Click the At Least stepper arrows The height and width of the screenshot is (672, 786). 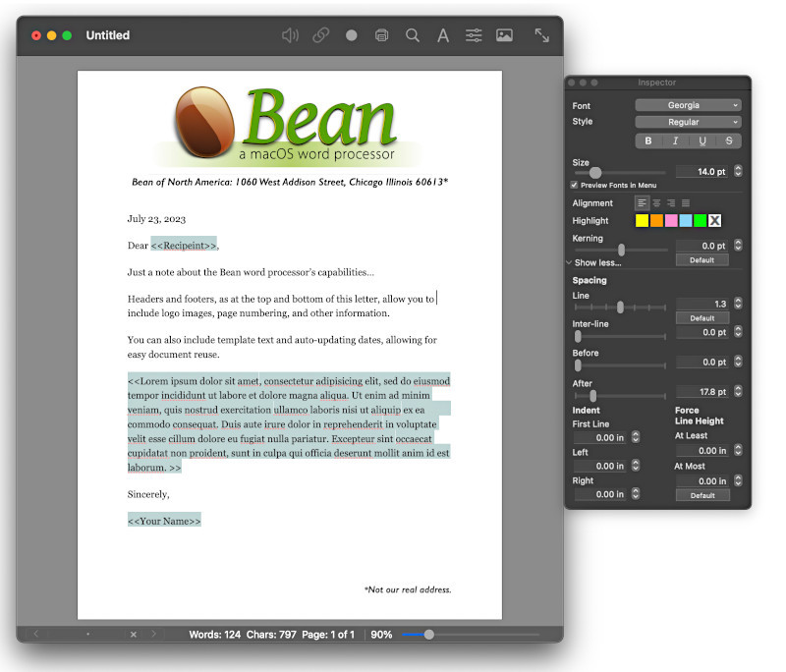738,450
